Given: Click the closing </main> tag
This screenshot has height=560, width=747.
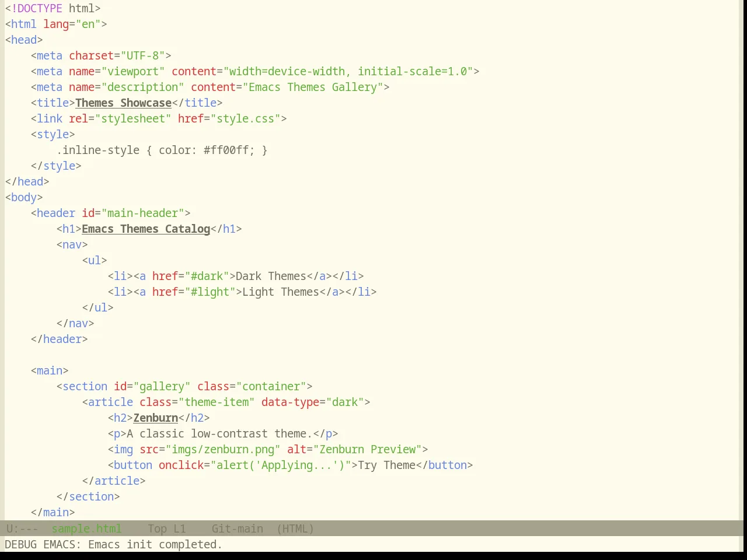Looking at the screenshot, I should click(x=53, y=513).
